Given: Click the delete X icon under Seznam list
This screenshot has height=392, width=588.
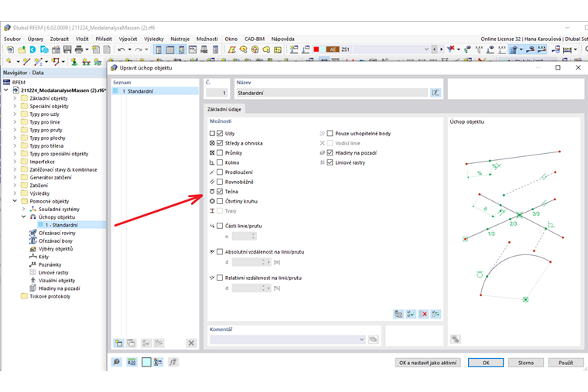Looking at the screenshot, I should click(191, 343).
